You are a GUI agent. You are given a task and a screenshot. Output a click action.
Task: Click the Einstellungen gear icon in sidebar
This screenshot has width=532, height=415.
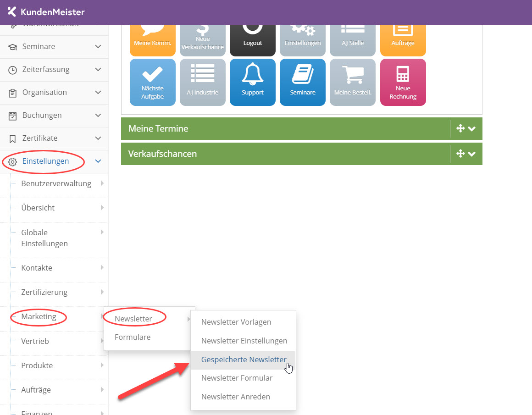[12, 162]
